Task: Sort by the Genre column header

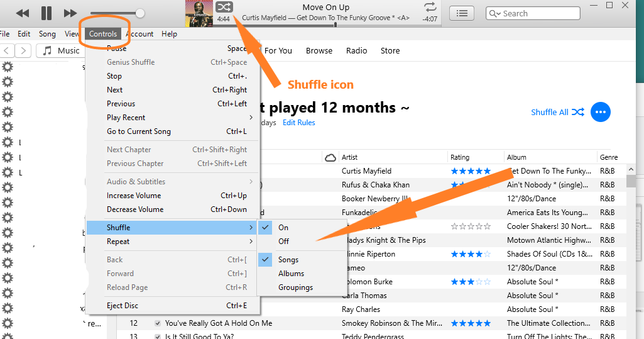Action: [609, 157]
